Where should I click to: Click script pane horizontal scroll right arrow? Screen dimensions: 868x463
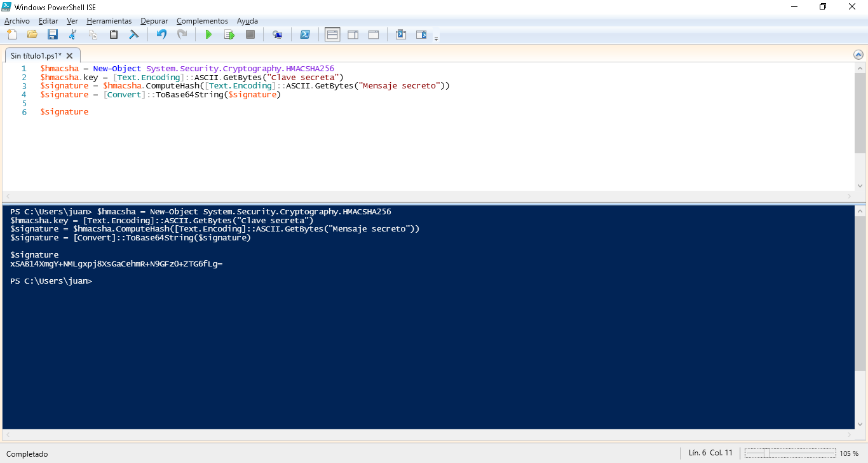pyautogui.click(x=850, y=197)
